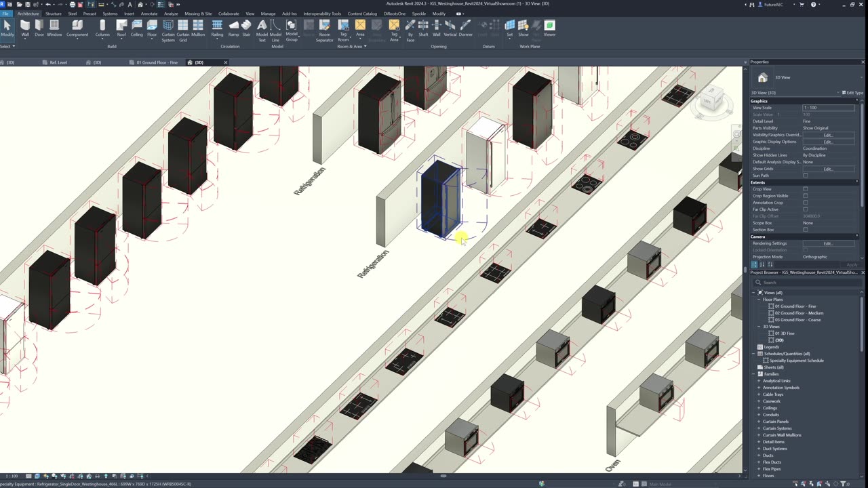Screen dimensions: 868x488
Task: Switch to the Collaborate ribbon tab
Action: coord(229,14)
